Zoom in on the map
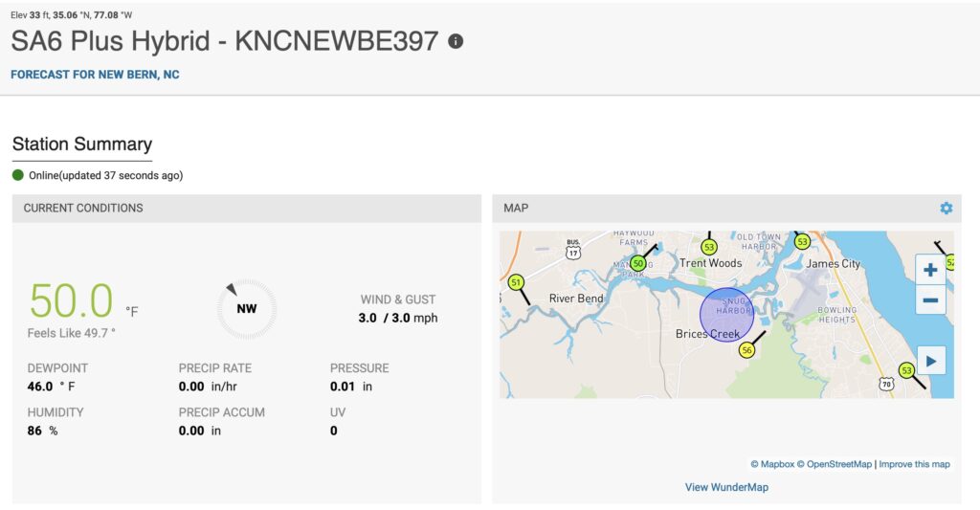 pos(930,270)
